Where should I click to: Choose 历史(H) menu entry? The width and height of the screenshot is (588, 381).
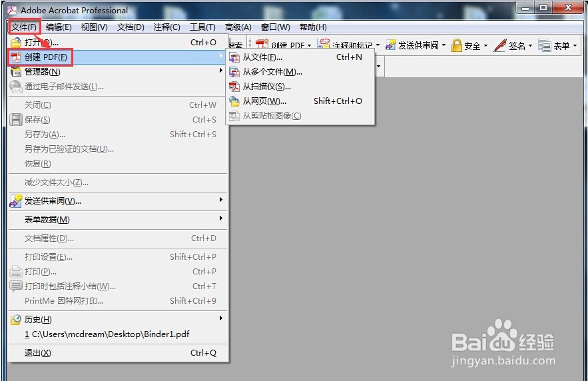pyautogui.click(x=118, y=320)
